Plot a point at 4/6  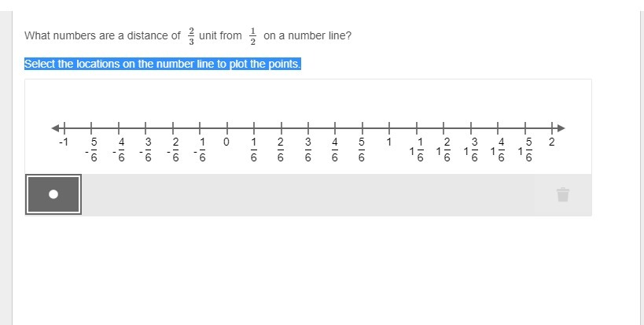click(335, 128)
